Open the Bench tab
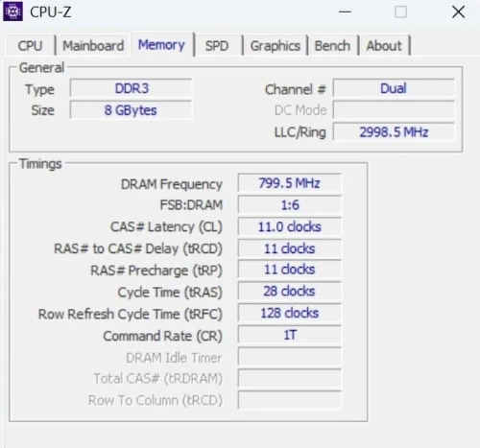Image resolution: width=480 pixels, height=448 pixels. click(x=332, y=45)
